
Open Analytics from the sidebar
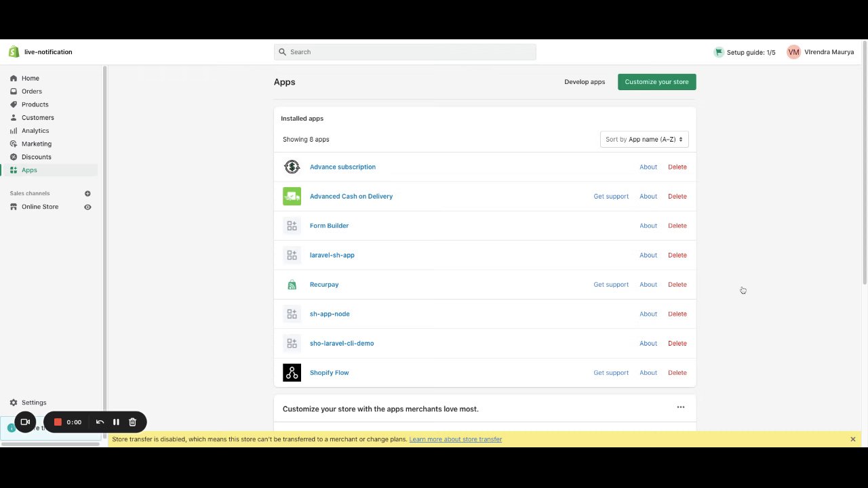(x=35, y=131)
